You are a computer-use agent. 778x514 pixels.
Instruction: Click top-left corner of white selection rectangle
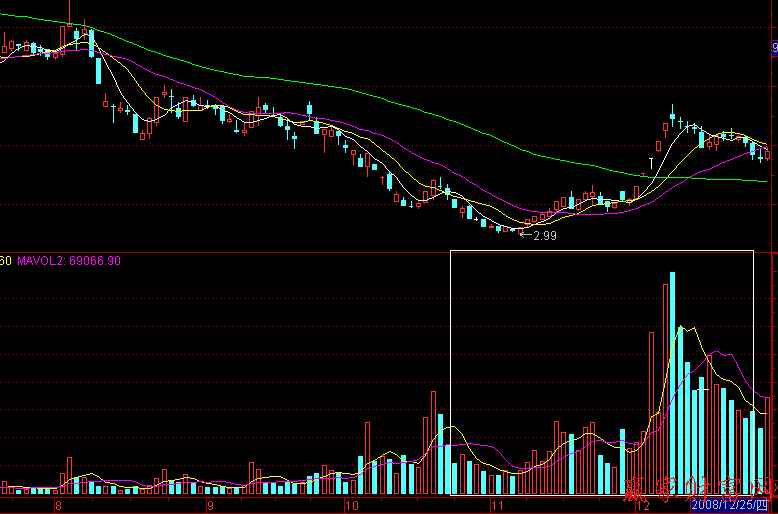pyautogui.click(x=451, y=250)
